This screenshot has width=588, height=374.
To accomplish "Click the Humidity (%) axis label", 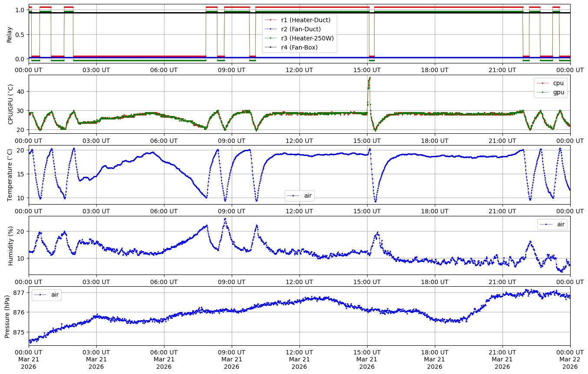I will pyautogui.click(x=10, y=245).
